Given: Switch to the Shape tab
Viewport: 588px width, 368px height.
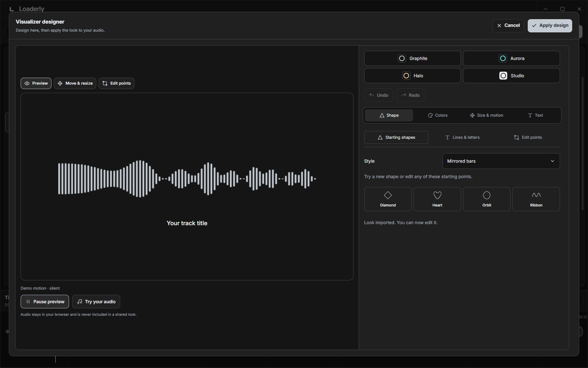Looking at the screenshot, I should [389, 116].
